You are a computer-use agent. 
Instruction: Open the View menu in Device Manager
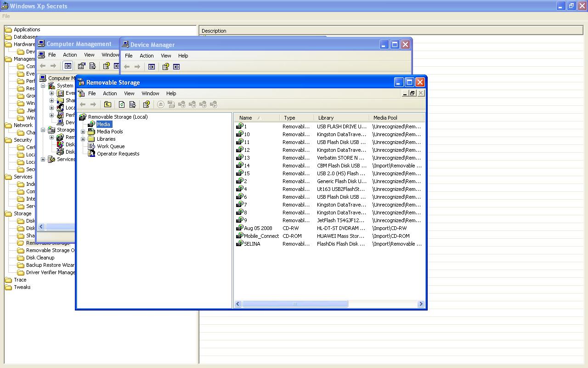click(x=165, y=56)
